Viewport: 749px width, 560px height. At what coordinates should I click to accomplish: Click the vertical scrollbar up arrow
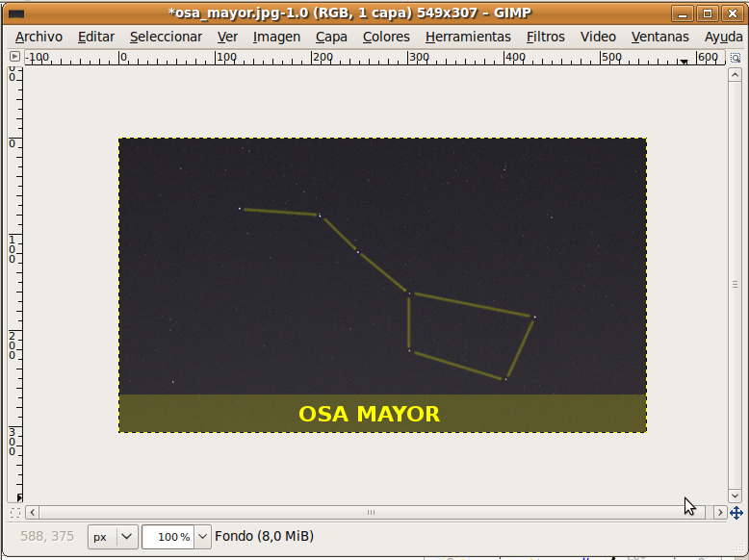(736, 73)
